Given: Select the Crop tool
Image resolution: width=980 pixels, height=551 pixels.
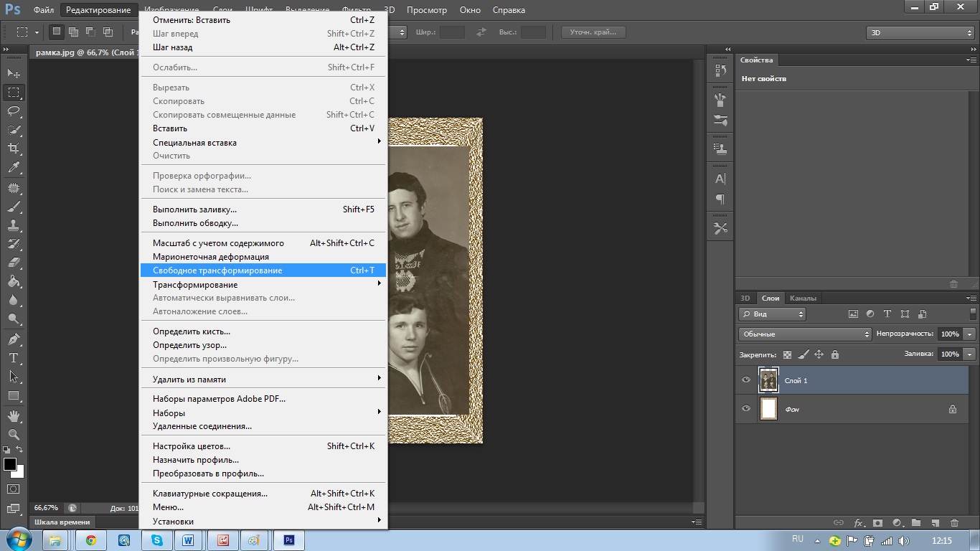Looking at the screenshot, I should (14, 149).
